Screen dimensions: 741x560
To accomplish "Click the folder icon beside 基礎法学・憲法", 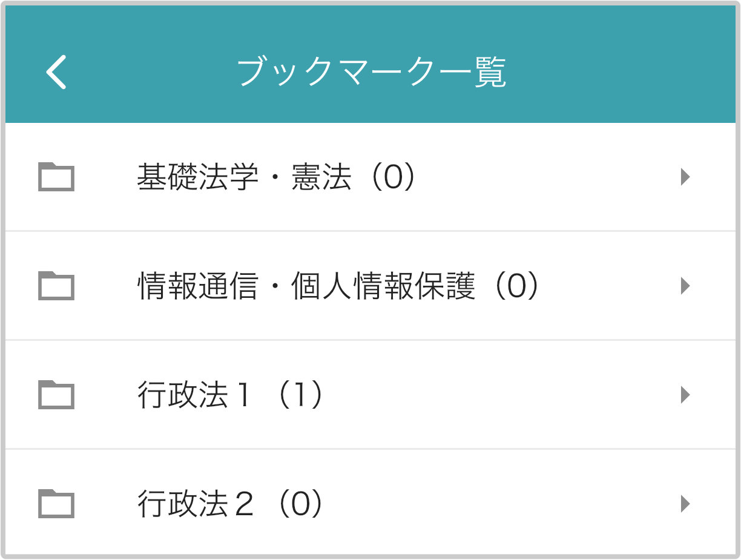I will (56, 177).
